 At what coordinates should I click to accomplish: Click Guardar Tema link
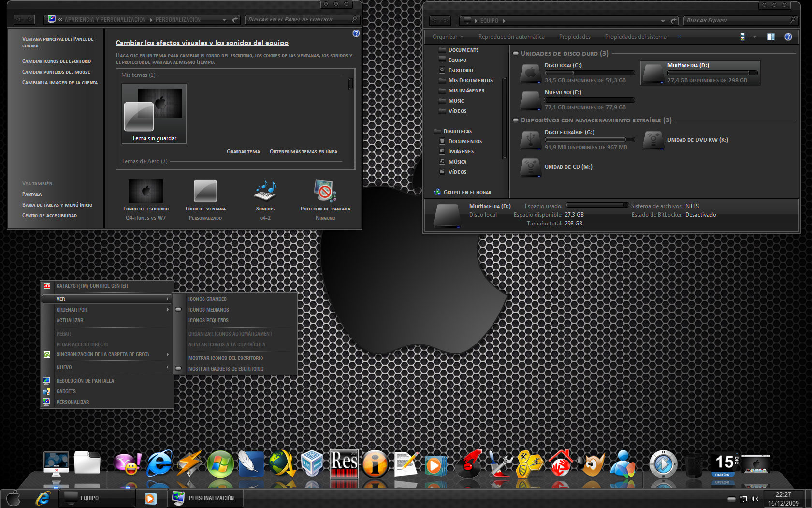pyautogui.click(x=243, y=152)
